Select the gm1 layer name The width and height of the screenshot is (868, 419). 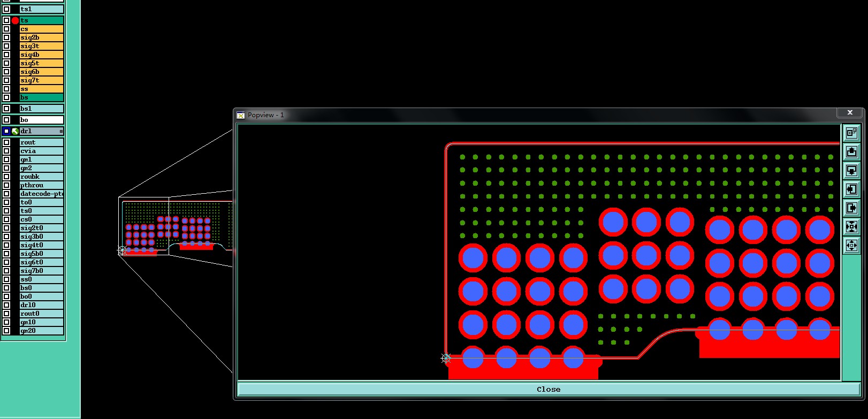click(42, 159)
